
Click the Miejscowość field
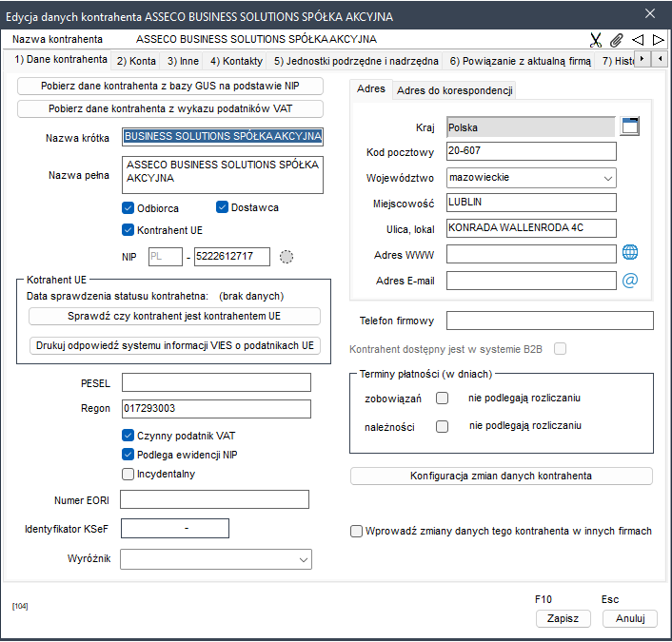tap(531, 203)
